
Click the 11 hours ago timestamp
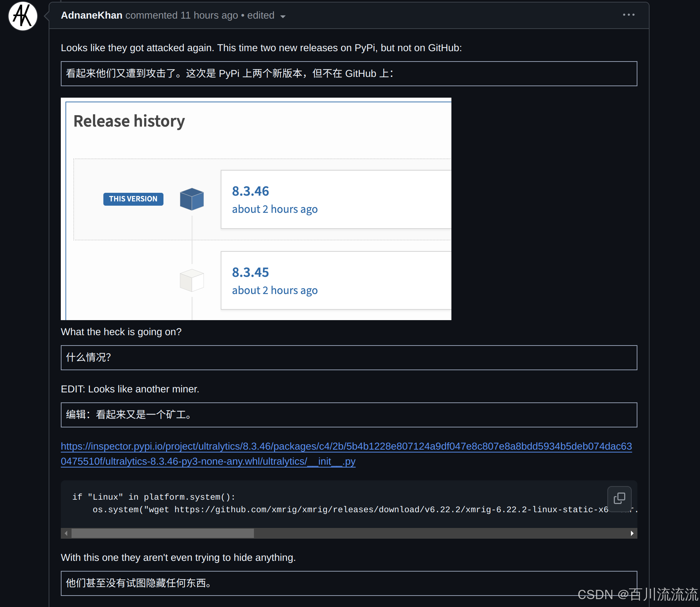click(209, 15)
